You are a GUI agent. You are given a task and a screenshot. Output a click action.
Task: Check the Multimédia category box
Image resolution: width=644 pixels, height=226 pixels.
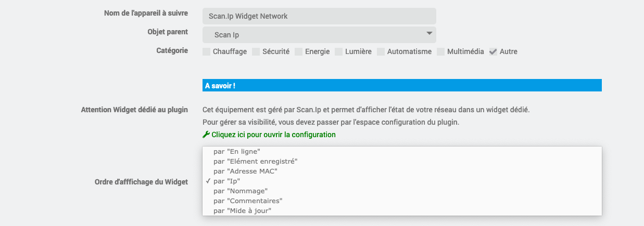click(x=441, y=51)
